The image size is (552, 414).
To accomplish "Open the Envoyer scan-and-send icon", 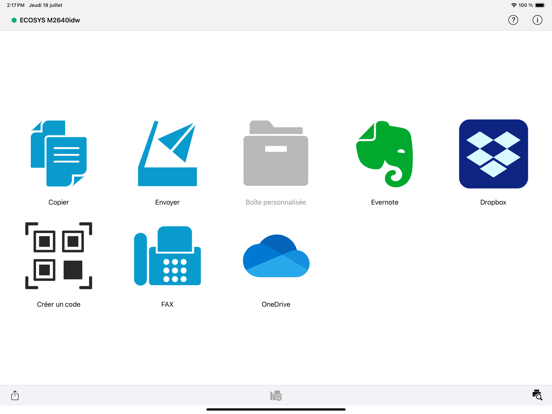I will (x=167, y=153).
